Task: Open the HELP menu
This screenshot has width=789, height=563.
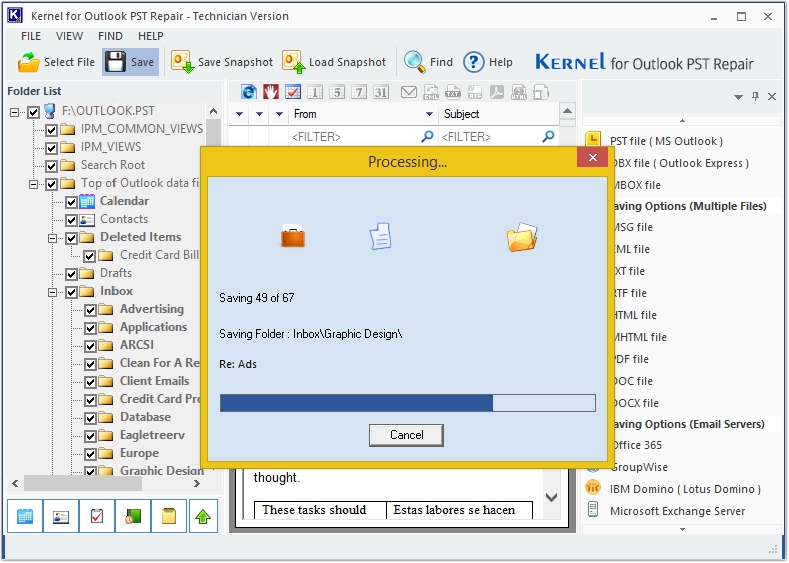Action: 150,36
